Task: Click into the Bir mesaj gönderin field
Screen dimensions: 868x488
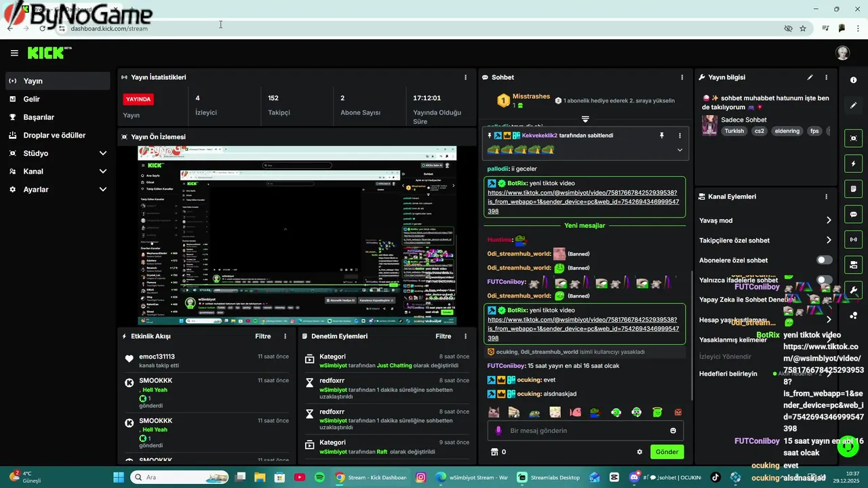Action: (585, 430)
